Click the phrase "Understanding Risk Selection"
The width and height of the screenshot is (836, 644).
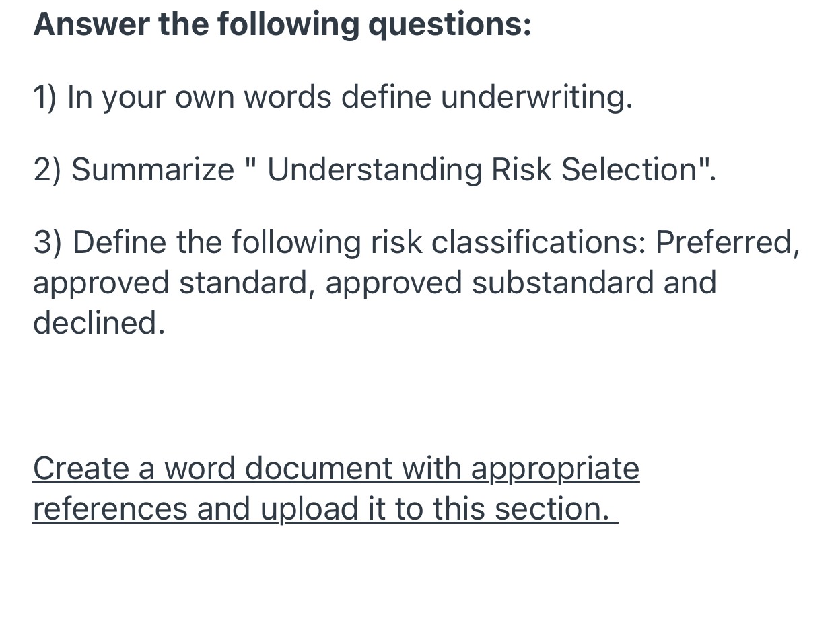[481, 169]
